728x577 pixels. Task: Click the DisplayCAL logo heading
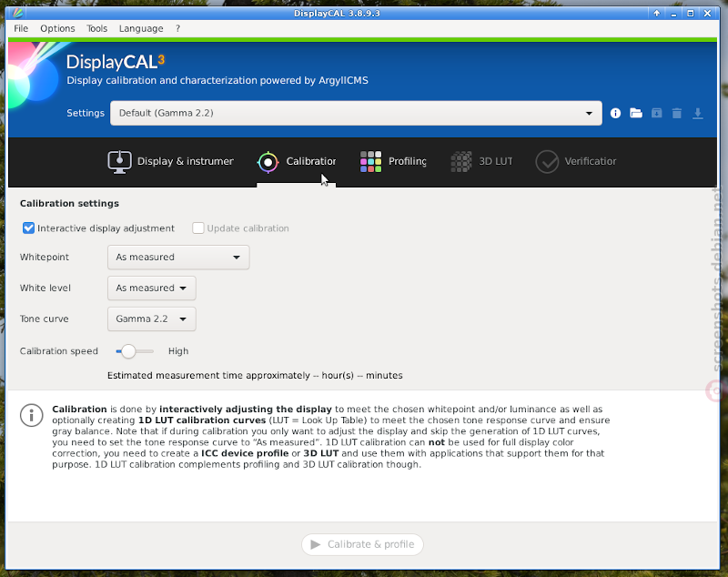coord(116,62)
